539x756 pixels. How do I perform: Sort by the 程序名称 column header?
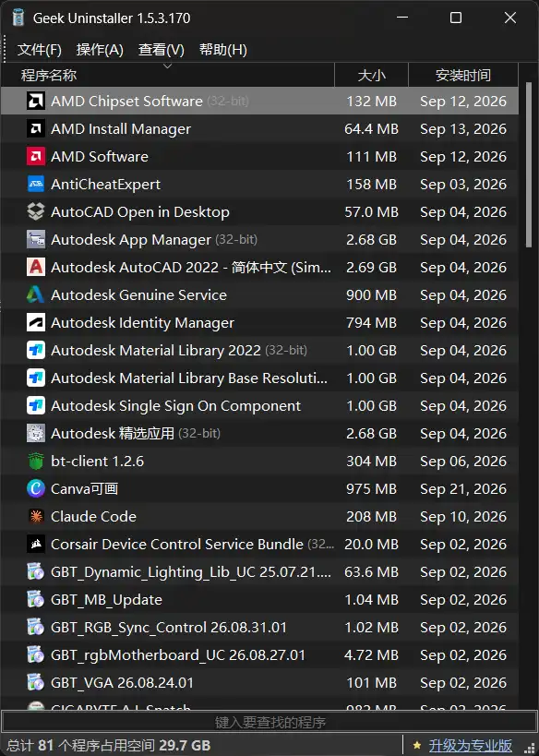(168, 75)
